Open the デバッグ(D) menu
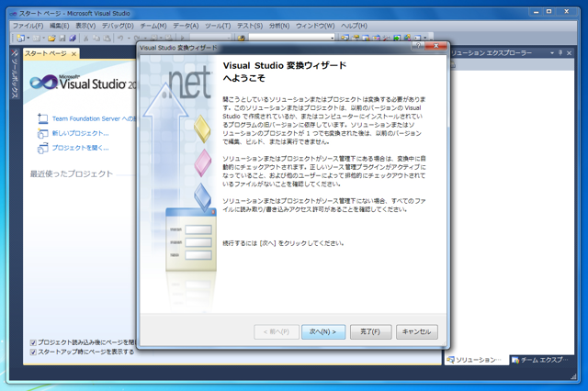 tap(118, 26)
